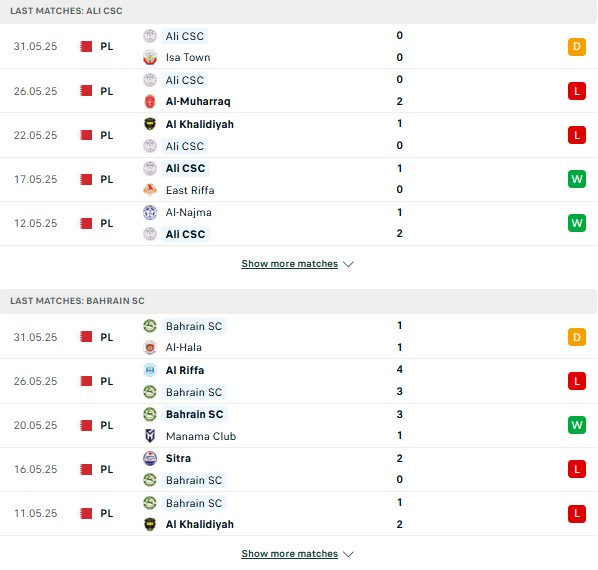Click Al Khalidiyah crest in 22.05.25 match

point(150,124)
